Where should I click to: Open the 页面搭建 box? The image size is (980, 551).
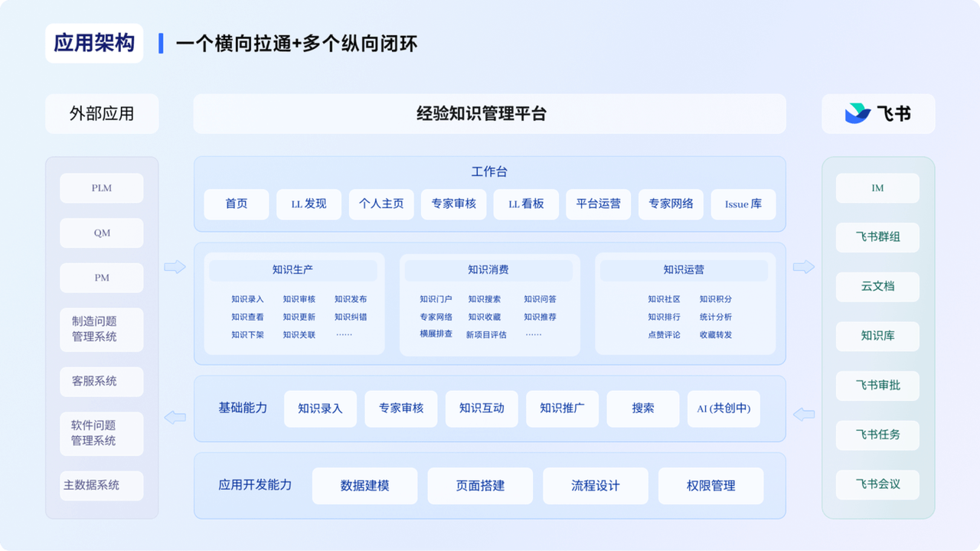pos(480,486)
